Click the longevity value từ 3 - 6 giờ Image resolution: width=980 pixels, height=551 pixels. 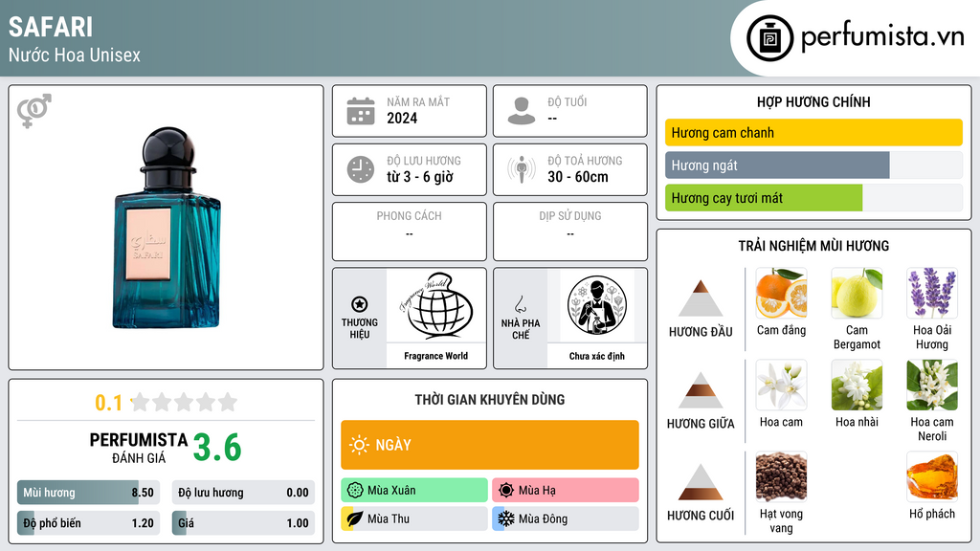pyautogui.click(x=420, y=177)
